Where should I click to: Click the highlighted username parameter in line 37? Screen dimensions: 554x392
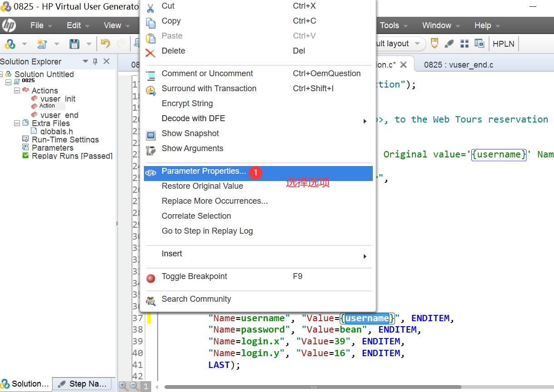pos(367,318)
